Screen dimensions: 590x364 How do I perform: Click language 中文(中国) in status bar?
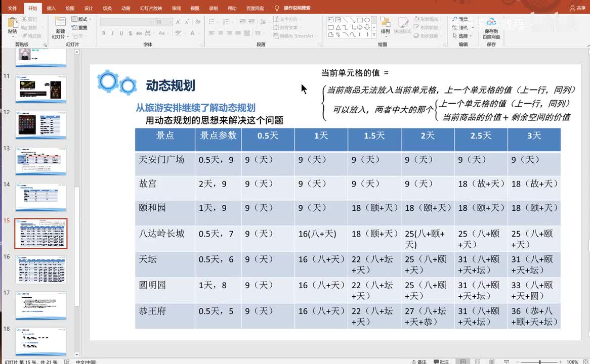point(86,361)
